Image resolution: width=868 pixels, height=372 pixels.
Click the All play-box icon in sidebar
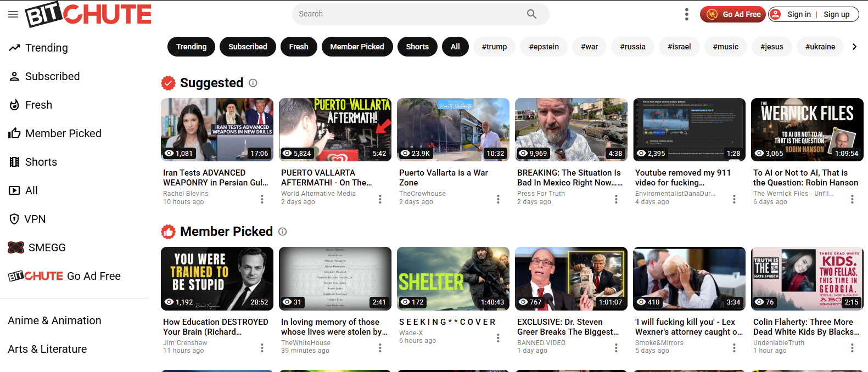pyautogui.click(x=14, y=190)
